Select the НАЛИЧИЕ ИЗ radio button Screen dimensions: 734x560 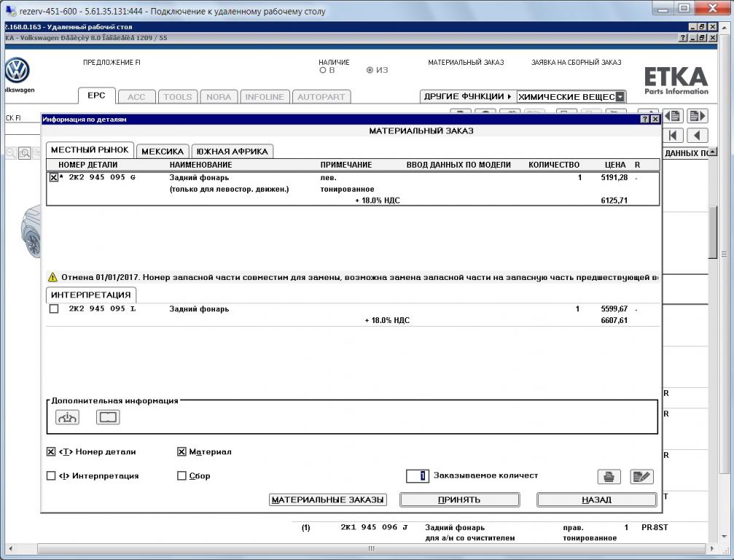point(370,70)
